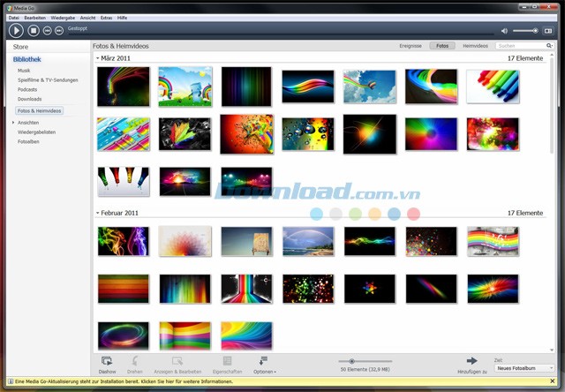Viewport: 565px width, 392px height.
Task: Switch to the Ereignisse view tab
Action: tap(409, 45)
